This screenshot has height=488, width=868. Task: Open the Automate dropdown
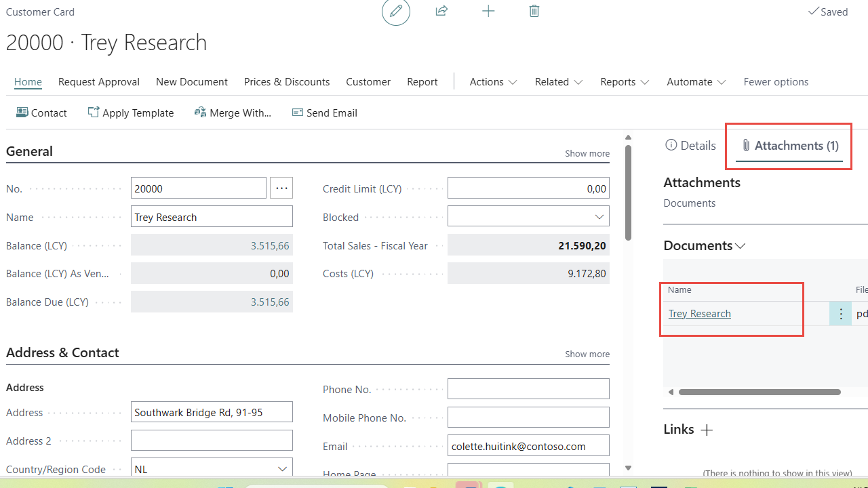(696, 81)
